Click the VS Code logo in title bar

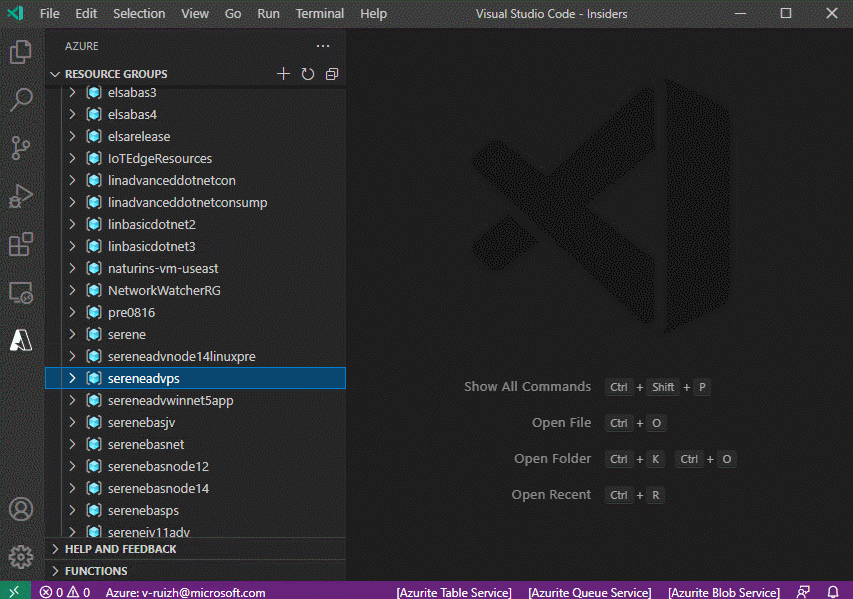click(x=15, y=13)
